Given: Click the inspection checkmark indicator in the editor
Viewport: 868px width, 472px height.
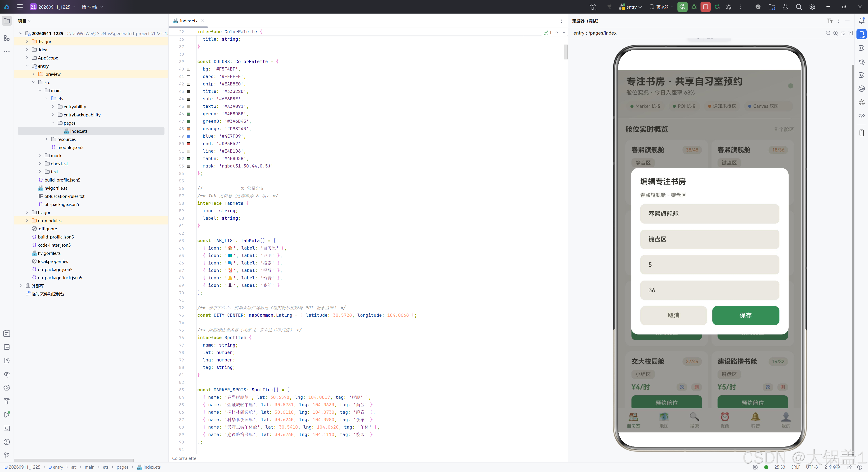Looking at the screenshot, I should 547,32.
